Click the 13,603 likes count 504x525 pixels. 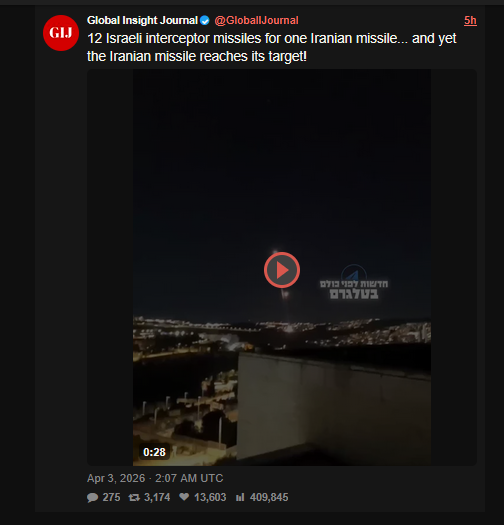coord(210,497)
